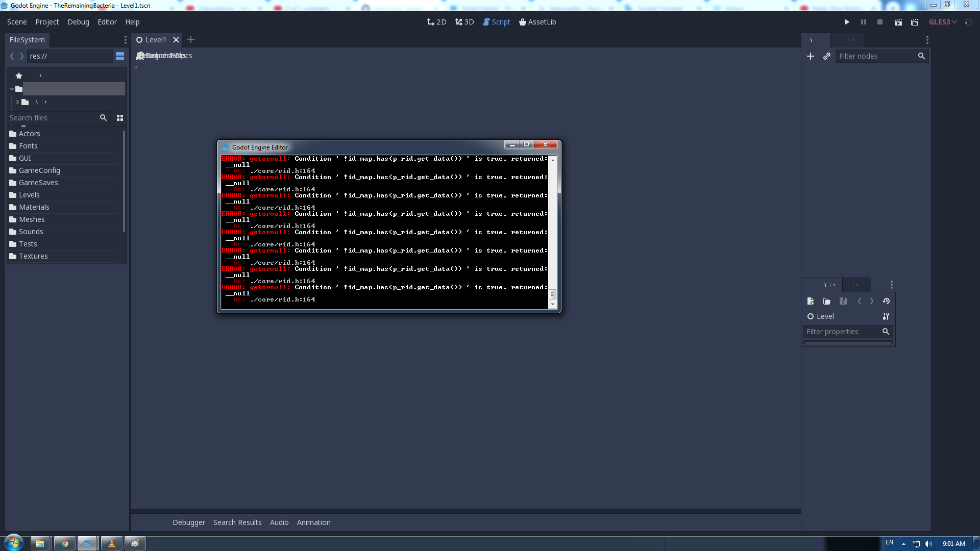Stop the running scene
The width and height of the screenshot is (980, 551).
pos(880,22)
